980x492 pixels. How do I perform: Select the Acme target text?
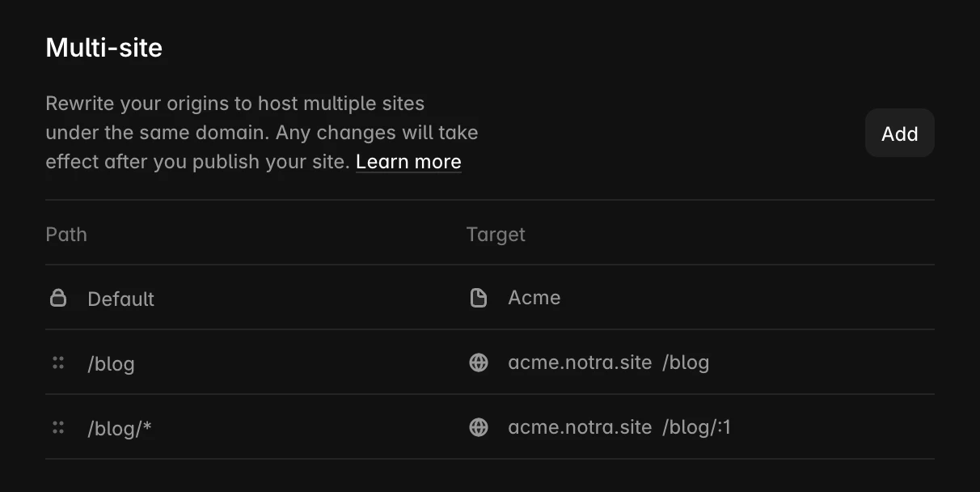[x=534, y=298]
